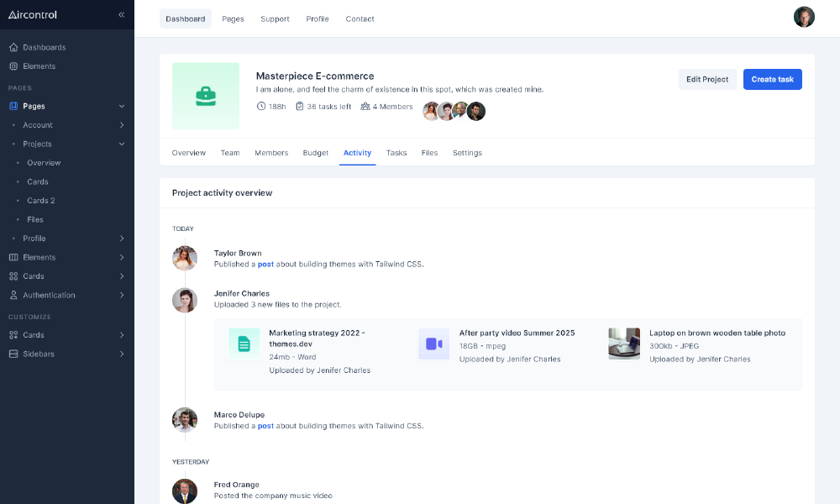Expand the Account submenu in sidebar

point(122,125)
